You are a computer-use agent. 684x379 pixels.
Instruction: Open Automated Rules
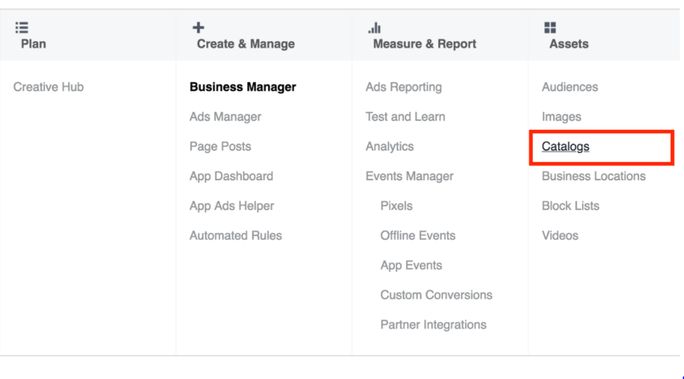236,236
